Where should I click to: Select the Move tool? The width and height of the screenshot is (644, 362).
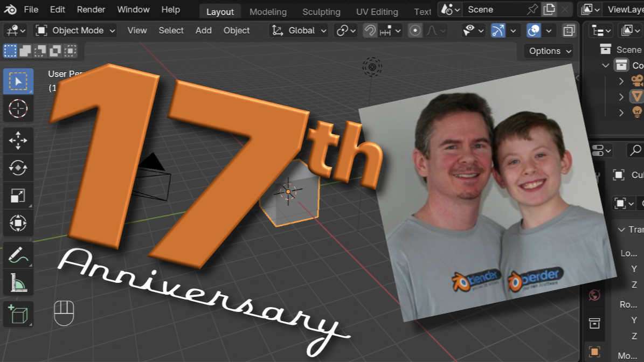pyautogui.click(x=18, y=141)
